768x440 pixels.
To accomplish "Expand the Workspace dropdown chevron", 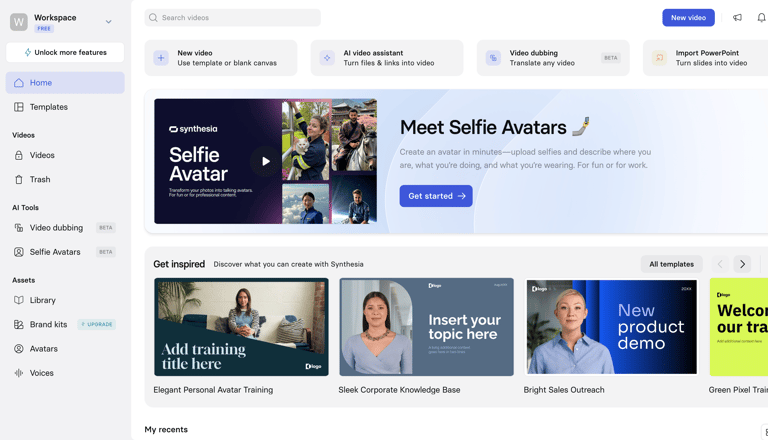I will [x=108, y=22].
